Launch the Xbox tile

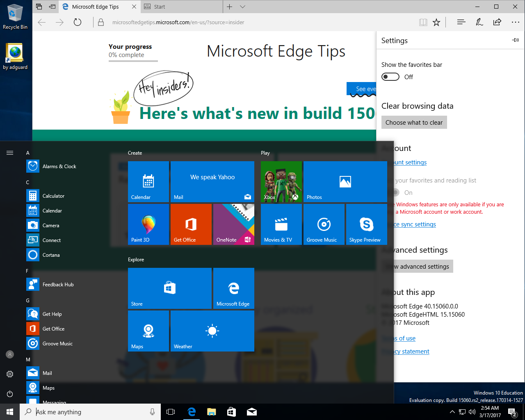point(281,182)
